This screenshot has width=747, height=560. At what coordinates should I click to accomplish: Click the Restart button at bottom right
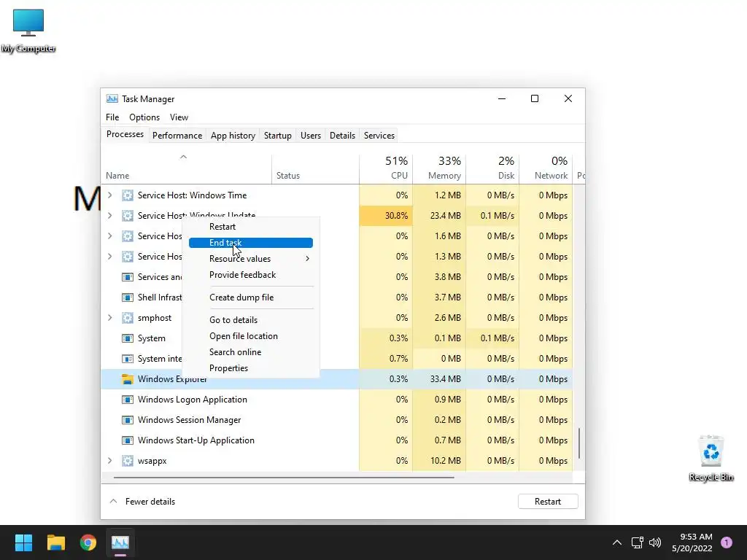coord(548,502)
